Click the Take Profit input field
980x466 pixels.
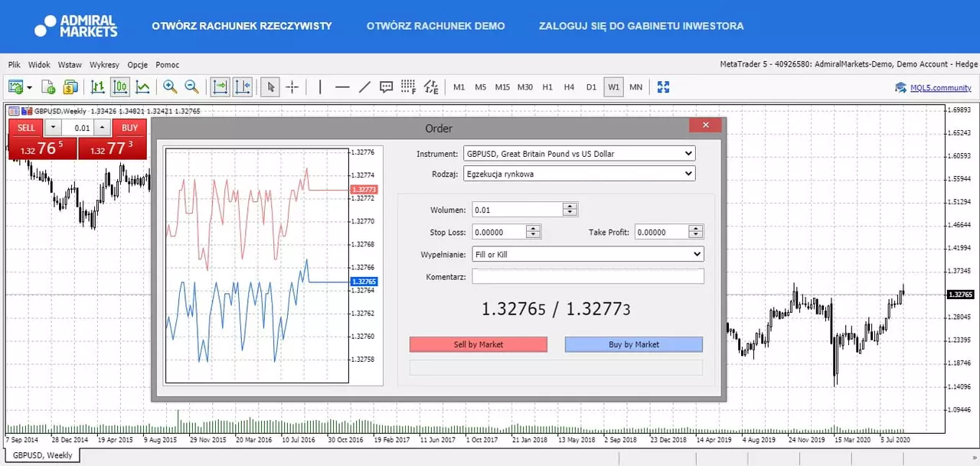pos(661,232)
